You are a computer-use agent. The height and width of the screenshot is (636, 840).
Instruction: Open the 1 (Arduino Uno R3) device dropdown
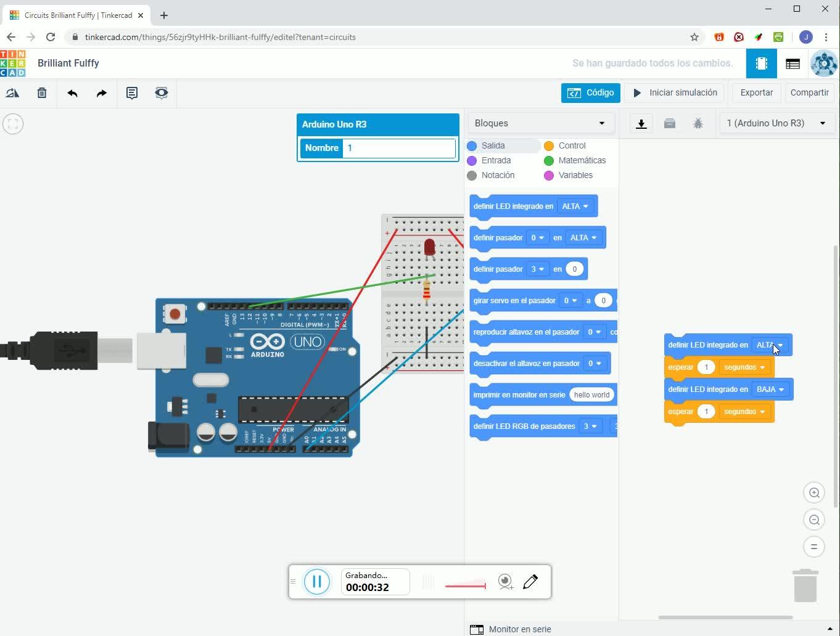[776, 123]
